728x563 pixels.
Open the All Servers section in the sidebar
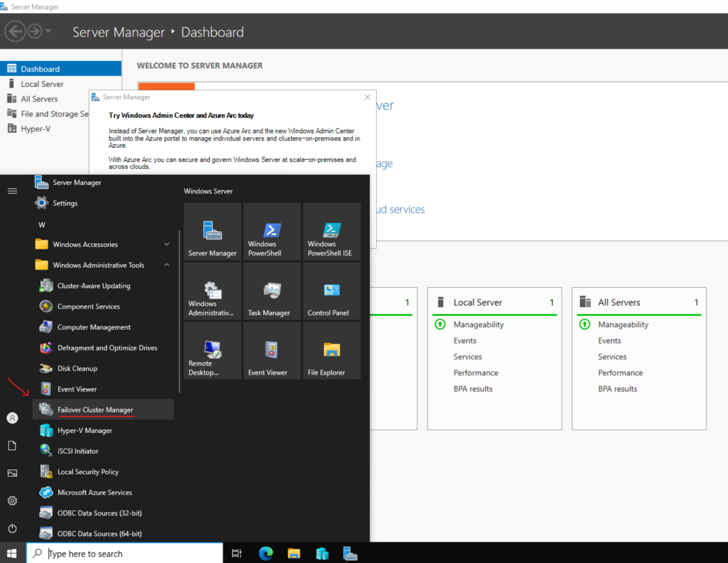[39, 99]
